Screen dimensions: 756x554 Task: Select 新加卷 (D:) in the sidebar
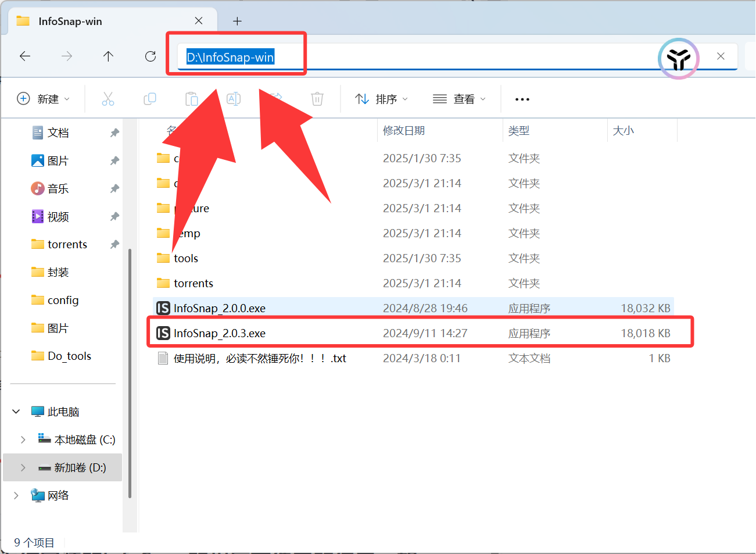pyautogui.click(x=80, y=468)
